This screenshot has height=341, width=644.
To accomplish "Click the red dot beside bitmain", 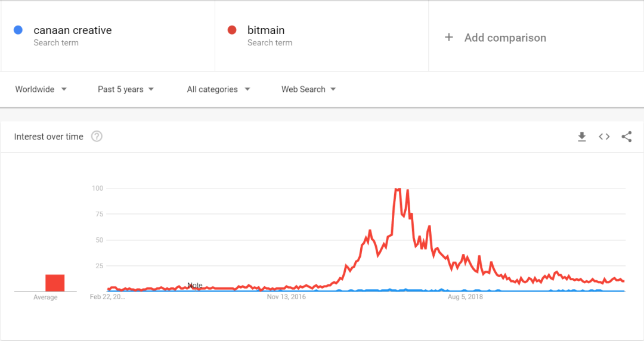I will tap(233, 30).
